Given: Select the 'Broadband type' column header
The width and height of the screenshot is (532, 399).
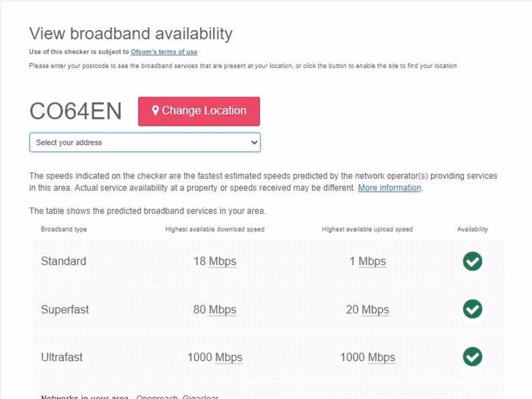Looking at the screenshot, I should [64, 229].
